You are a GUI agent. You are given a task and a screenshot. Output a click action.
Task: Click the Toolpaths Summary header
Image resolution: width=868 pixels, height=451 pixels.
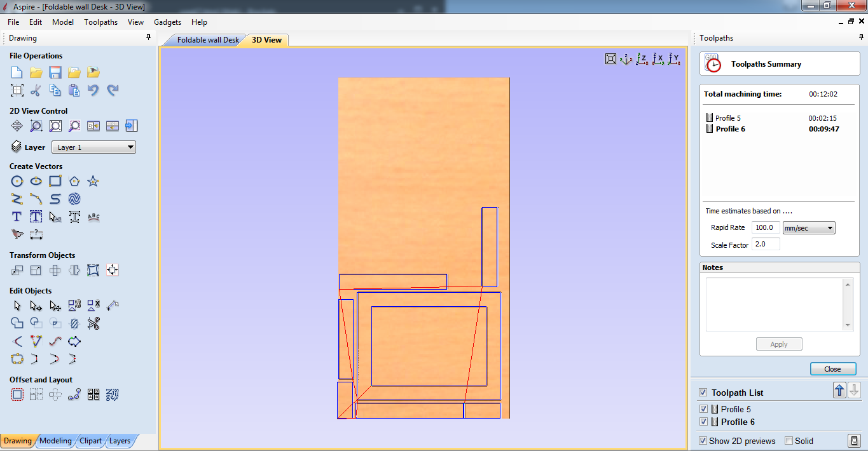[x=779, y=64]
